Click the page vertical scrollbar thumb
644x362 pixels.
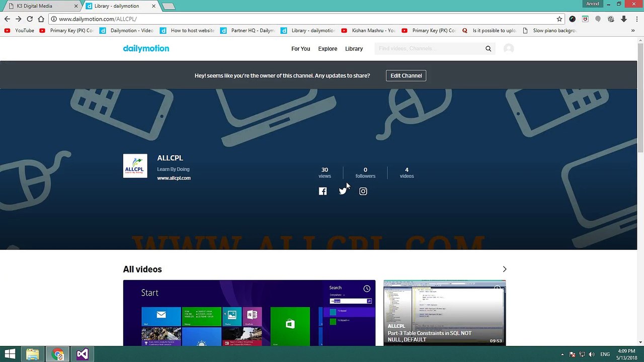click(x=640, y=98)
